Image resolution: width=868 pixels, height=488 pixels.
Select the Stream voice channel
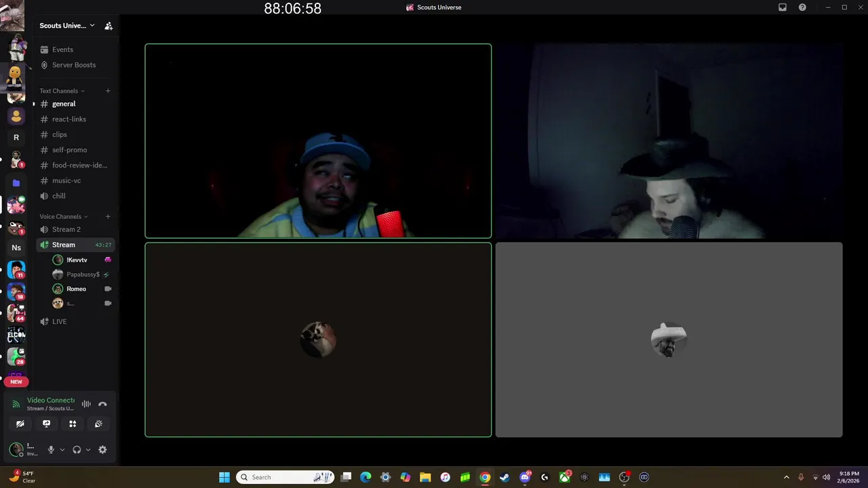(x=75, y=245)
